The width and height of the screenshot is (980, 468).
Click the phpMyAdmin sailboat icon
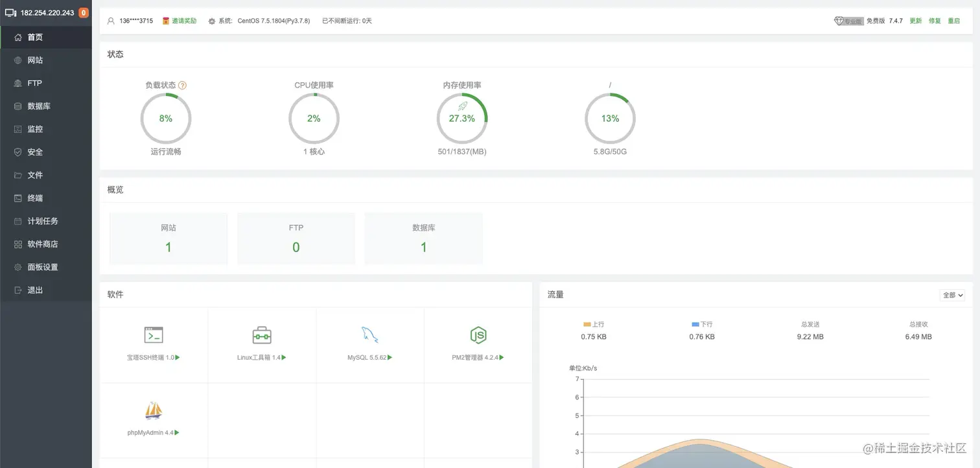[154, 410]
